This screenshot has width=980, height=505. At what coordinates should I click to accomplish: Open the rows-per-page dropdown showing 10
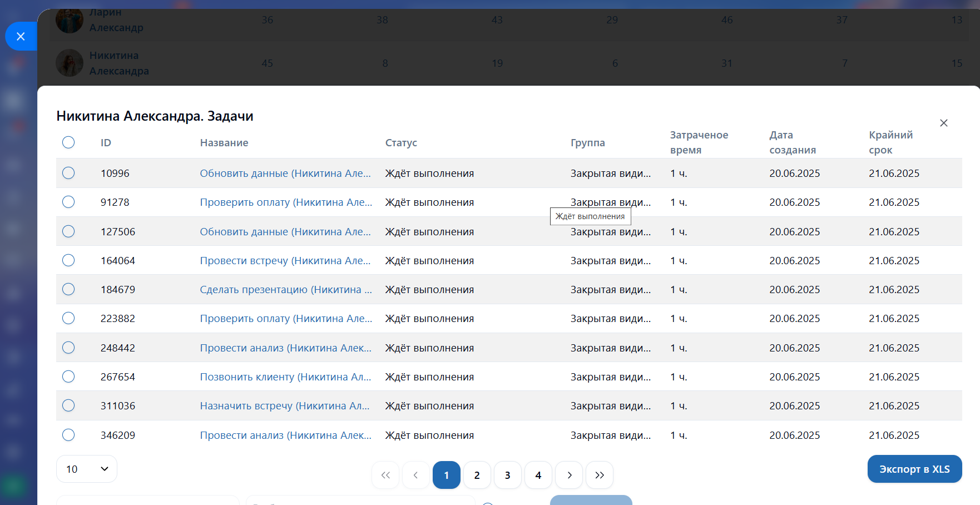[x=87, y=469]
